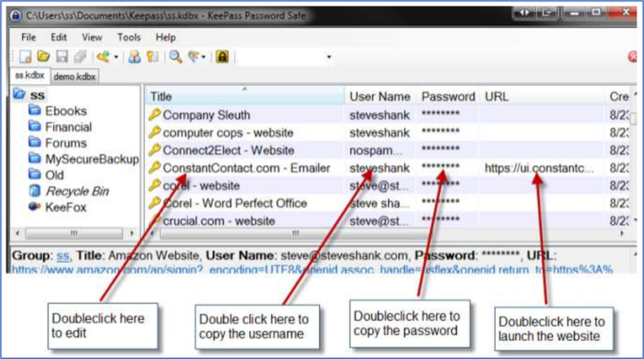Select the MySecureBackup group folder
The width and height of the screenshot is (644, 359).
(92, 159)
